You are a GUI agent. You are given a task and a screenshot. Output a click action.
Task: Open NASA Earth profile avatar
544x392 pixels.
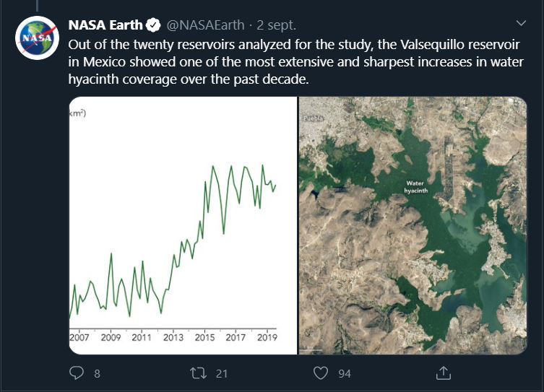tap(37, 38)
